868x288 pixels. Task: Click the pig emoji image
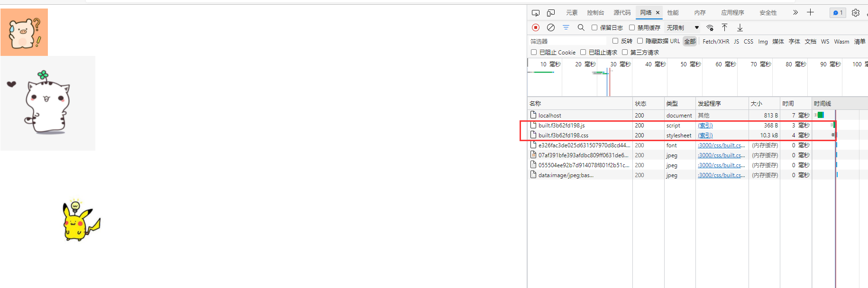point(24,32)
